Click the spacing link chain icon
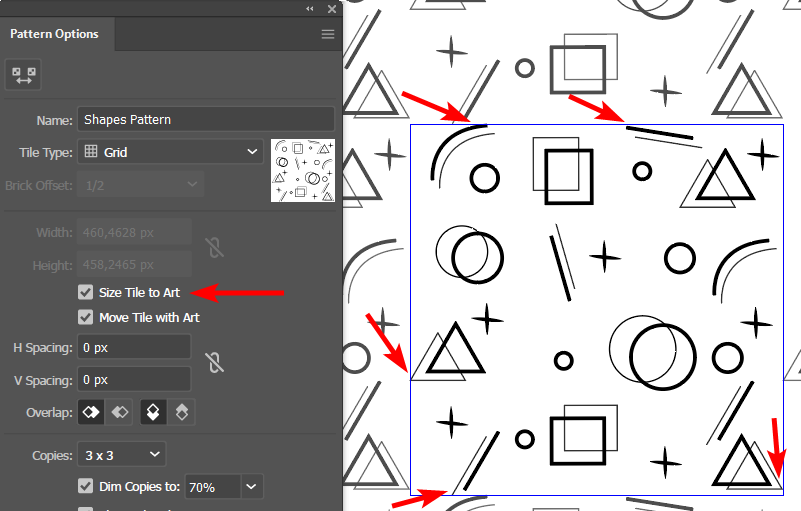This screenshot has width=801, height=511. point(213,363)
